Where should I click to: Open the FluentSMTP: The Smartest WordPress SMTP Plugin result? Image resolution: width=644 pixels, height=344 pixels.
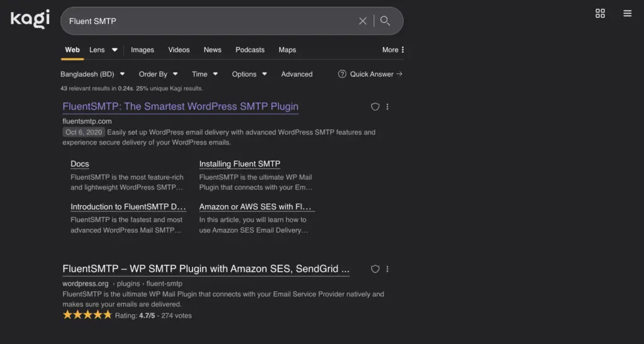tap(180, 106)
